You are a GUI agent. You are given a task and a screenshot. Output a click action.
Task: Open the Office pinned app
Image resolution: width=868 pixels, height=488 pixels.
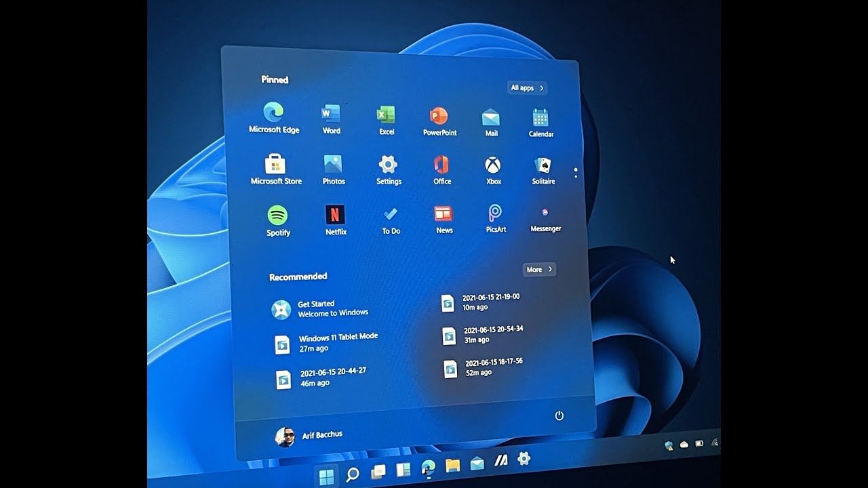tap(441, 170)
